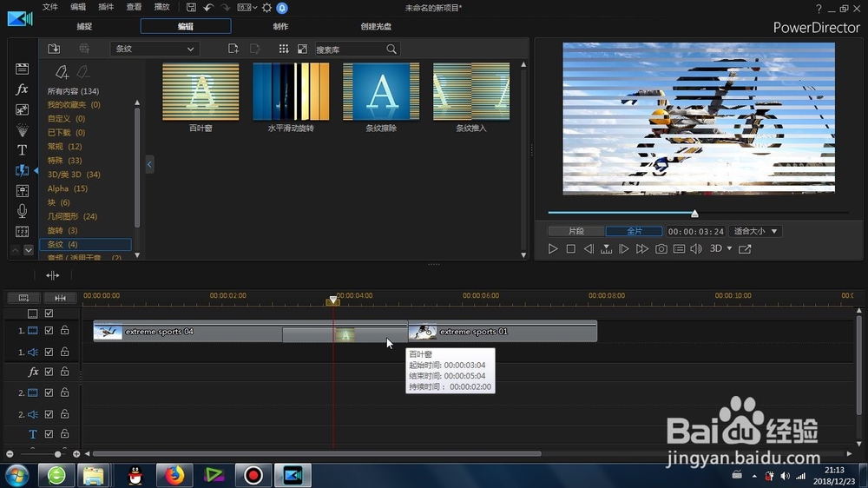
Task: Open aspect ratio 16:9 dropdown
Action: coord(247,7)
